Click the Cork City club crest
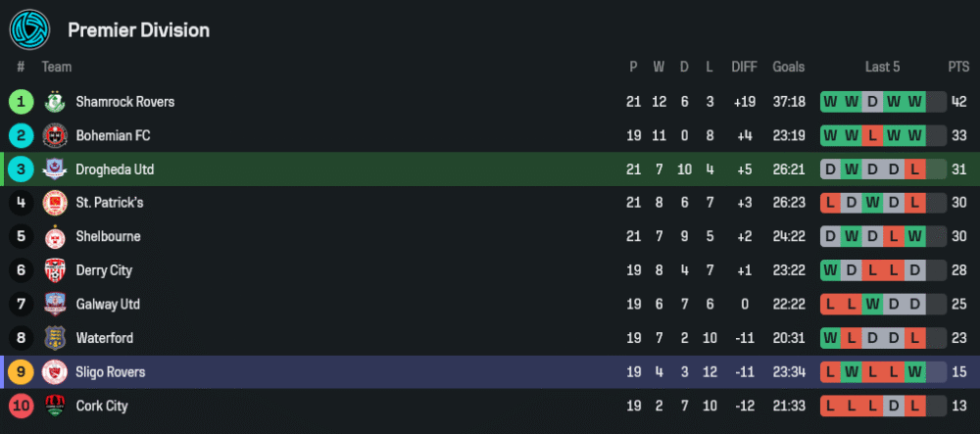 pyautogui.click(x=54, y=406)
